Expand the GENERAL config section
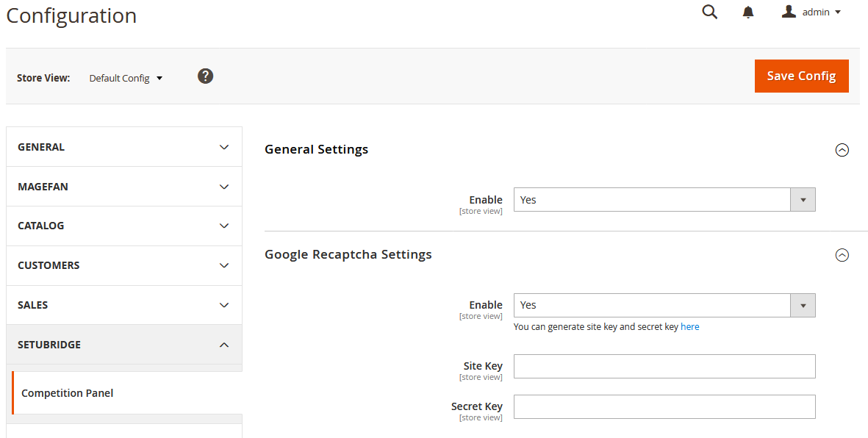The width and height of the screenshot is (868, 438). click(123, 147)
